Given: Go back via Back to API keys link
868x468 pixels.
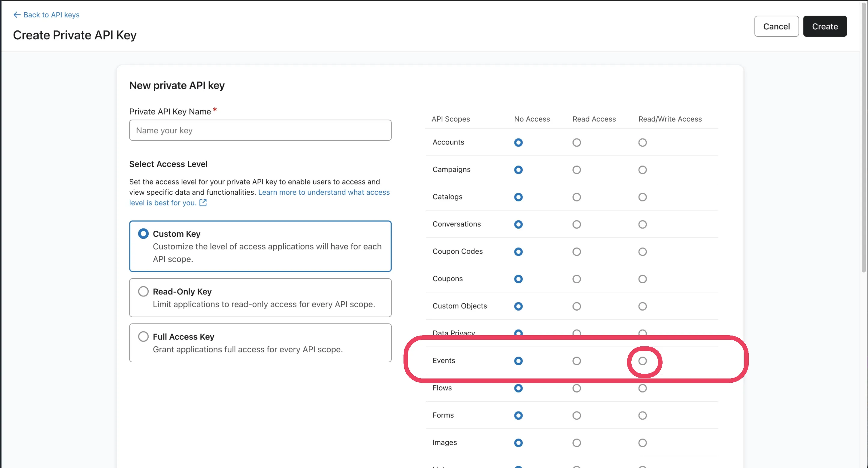Looking at the screenshot, I should 46,14.
